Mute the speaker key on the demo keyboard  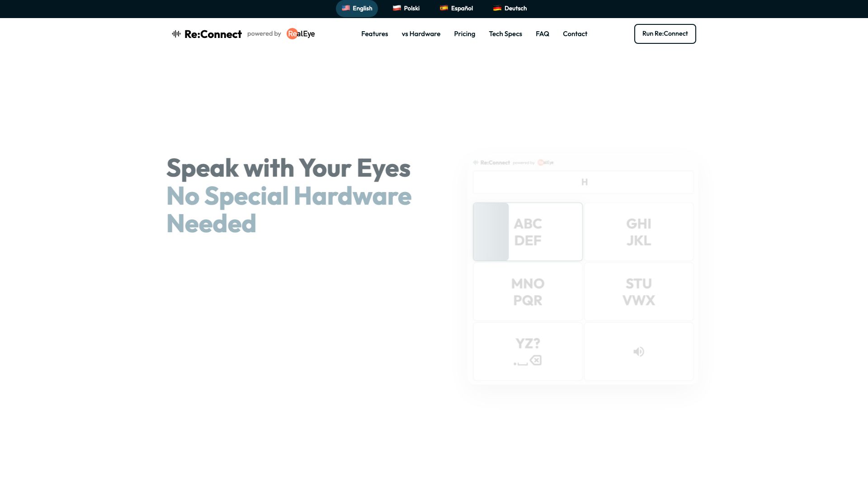[x=638, y=352]
